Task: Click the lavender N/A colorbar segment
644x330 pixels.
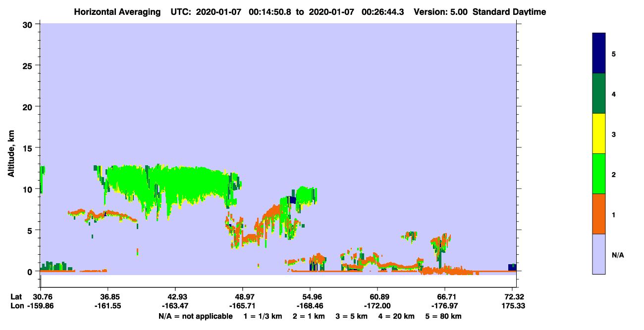Action: click(x=599, y=254)
